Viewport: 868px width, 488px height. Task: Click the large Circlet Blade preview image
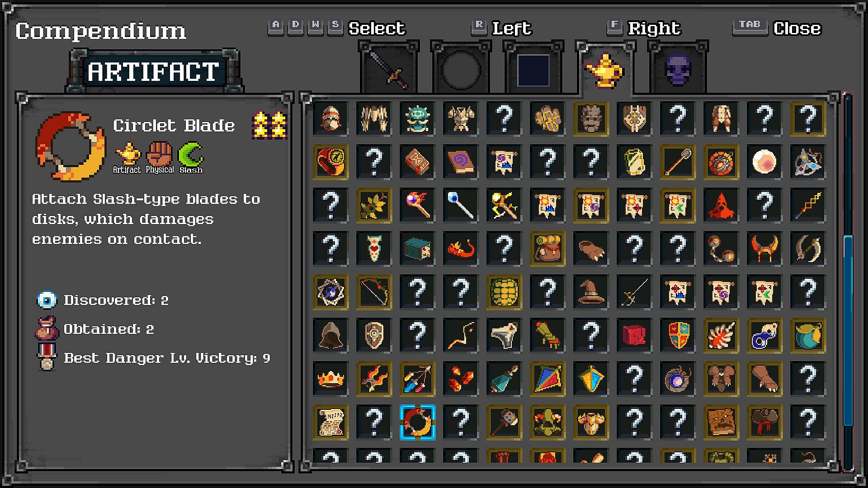(71, 146)
